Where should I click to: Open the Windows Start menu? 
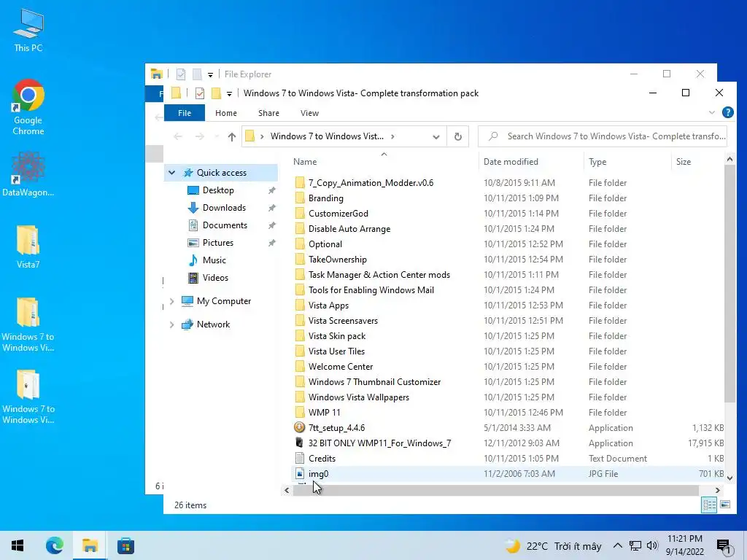pyautogui.click(x=18, y=545)
